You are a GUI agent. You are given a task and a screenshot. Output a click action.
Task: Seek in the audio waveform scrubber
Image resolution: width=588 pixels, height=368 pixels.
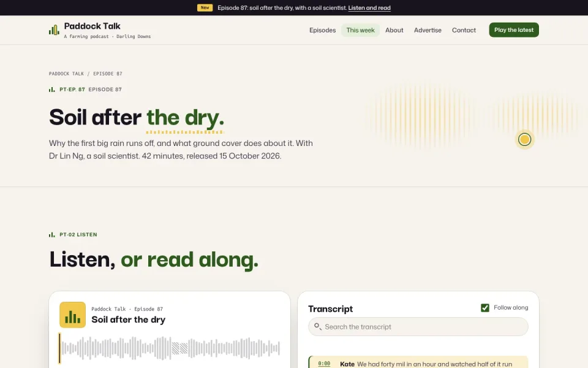coord(170,348)
